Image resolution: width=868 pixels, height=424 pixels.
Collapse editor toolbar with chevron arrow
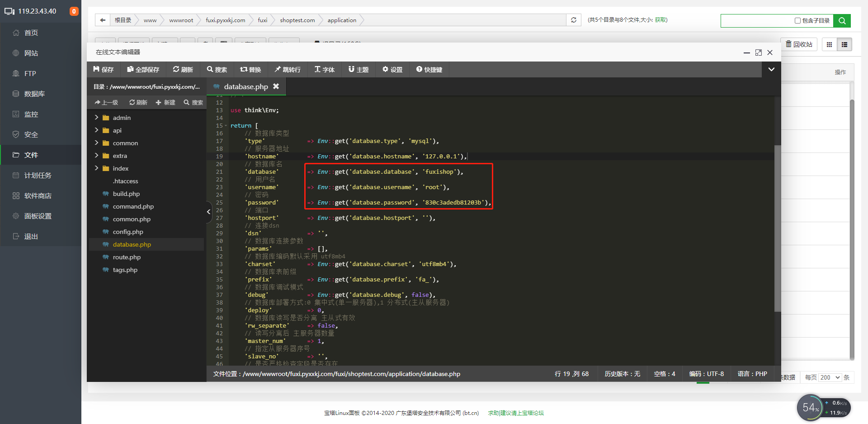pos(771,69)
